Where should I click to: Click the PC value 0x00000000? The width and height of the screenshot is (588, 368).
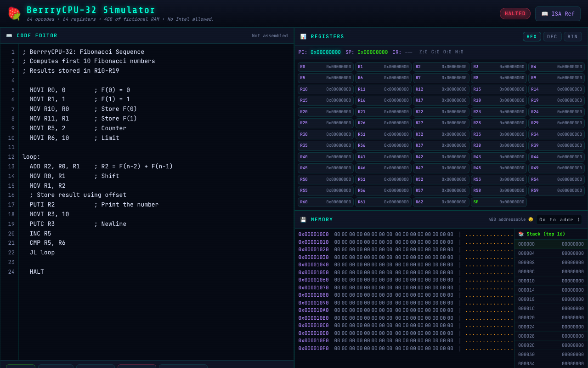(x=326, y=52)
